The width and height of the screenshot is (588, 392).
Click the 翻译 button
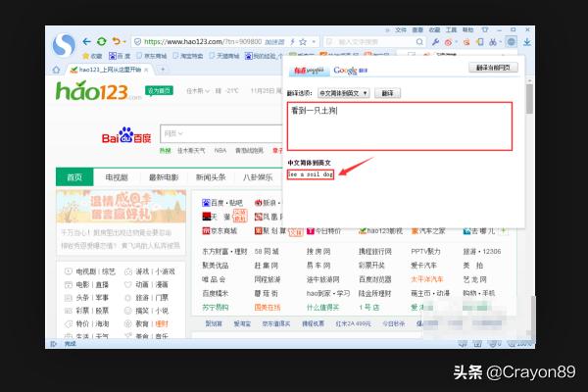point(387,93)
